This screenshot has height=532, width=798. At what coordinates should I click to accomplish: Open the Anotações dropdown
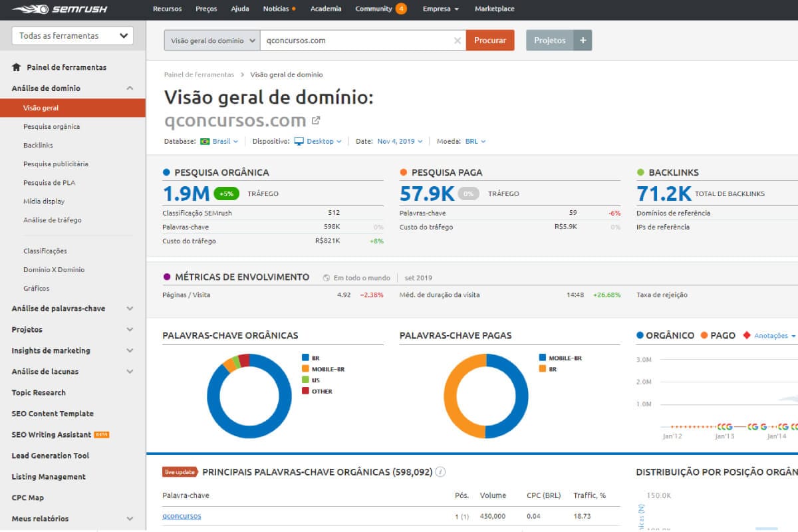pos(775,336)
